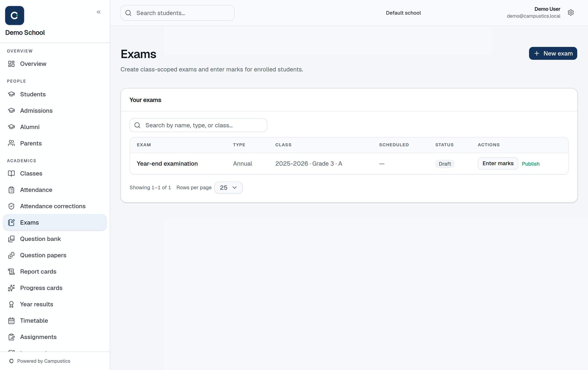Focus the Search students field

tap(177, 13)
